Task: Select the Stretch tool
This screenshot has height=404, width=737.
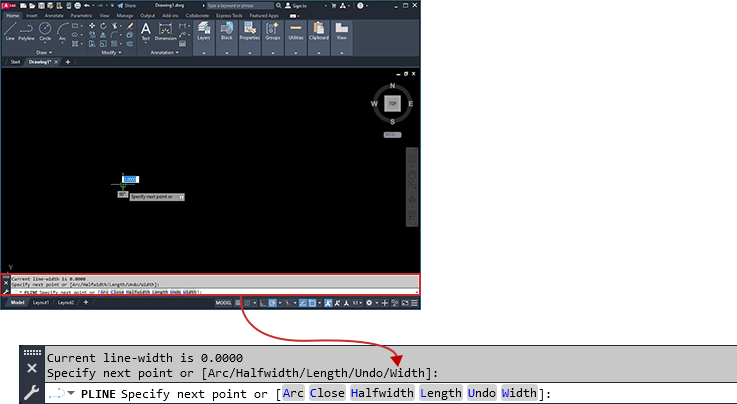Action: (x=92, y=44)
